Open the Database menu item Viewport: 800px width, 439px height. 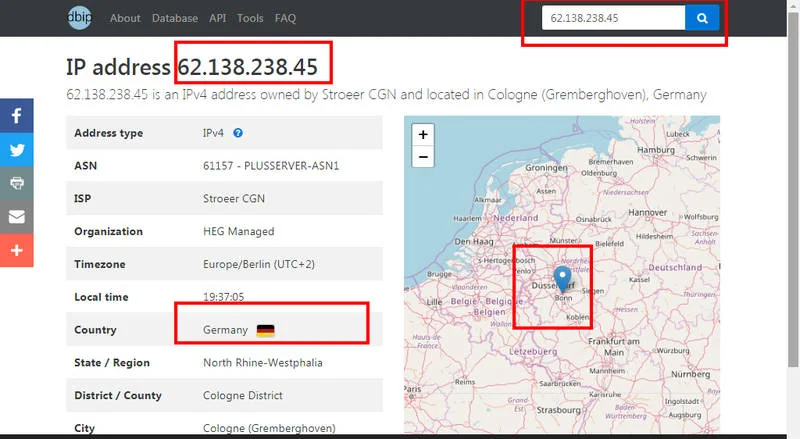click(x=175, y=18)
